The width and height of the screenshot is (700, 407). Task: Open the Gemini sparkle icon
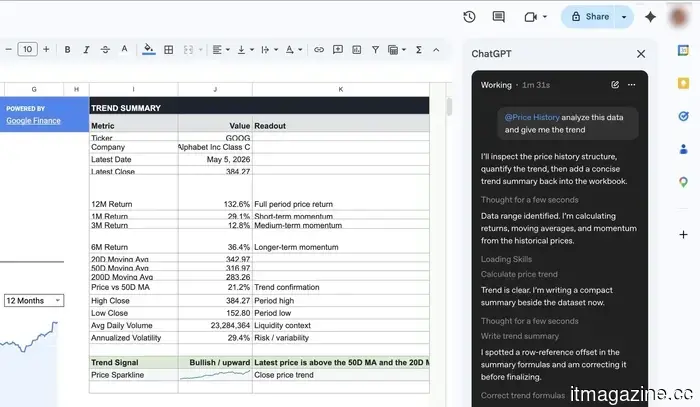pos(650,17)
